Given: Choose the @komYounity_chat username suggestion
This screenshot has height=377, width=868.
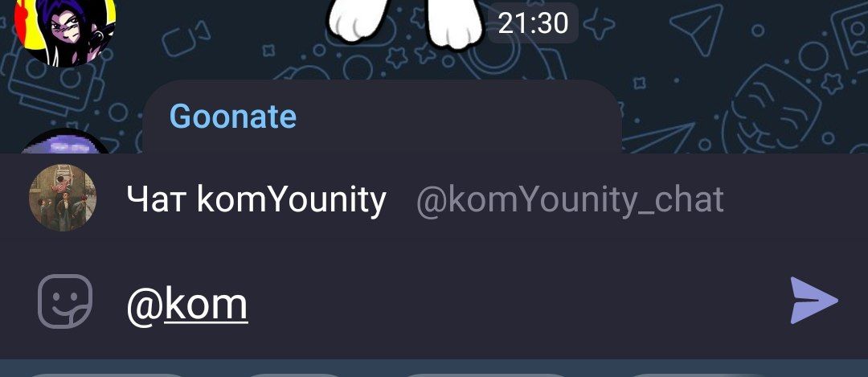Looking at the screenshot, I should coord(570,200).
